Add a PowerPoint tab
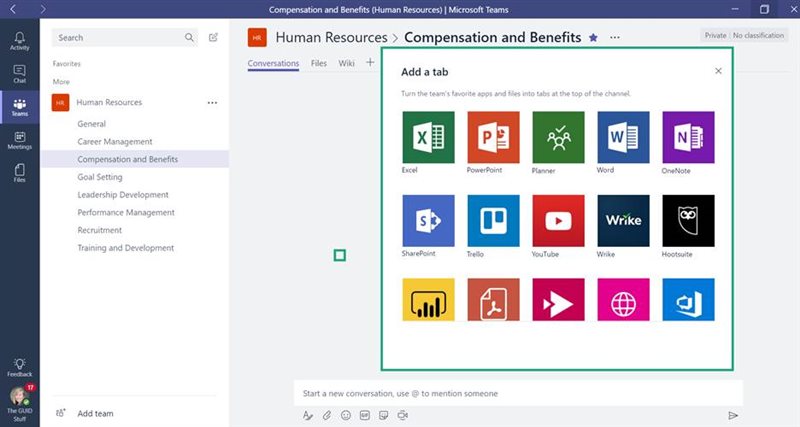Screen dimensions: 800x427 pyautogui.click(x=493, y=137)
